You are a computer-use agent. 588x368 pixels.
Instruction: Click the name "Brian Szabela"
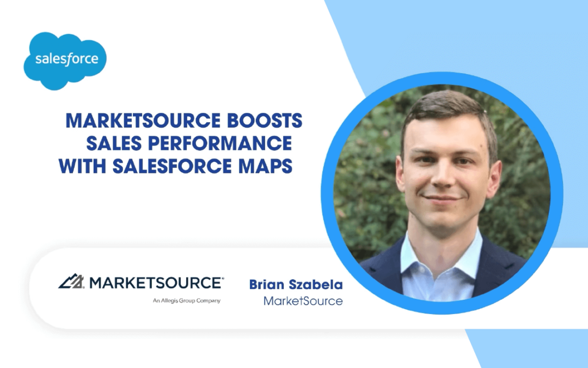tap(296, 285)
